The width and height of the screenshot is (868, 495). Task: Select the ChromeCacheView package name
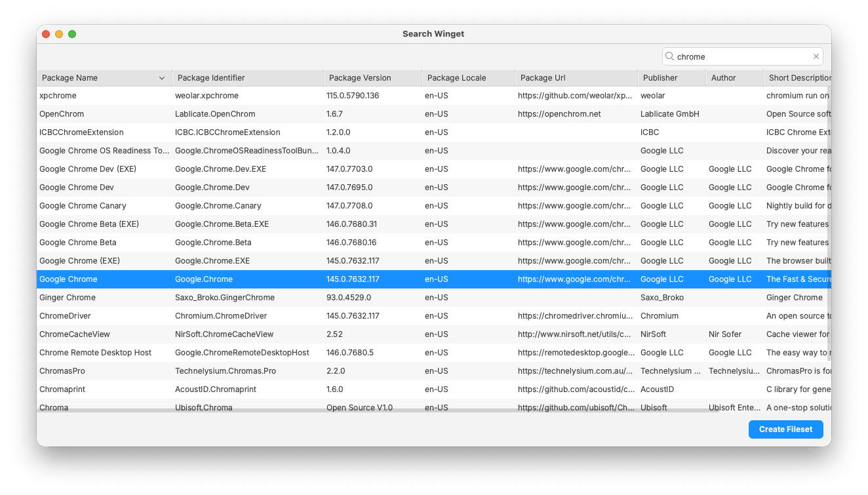click(x=75, y=334)
